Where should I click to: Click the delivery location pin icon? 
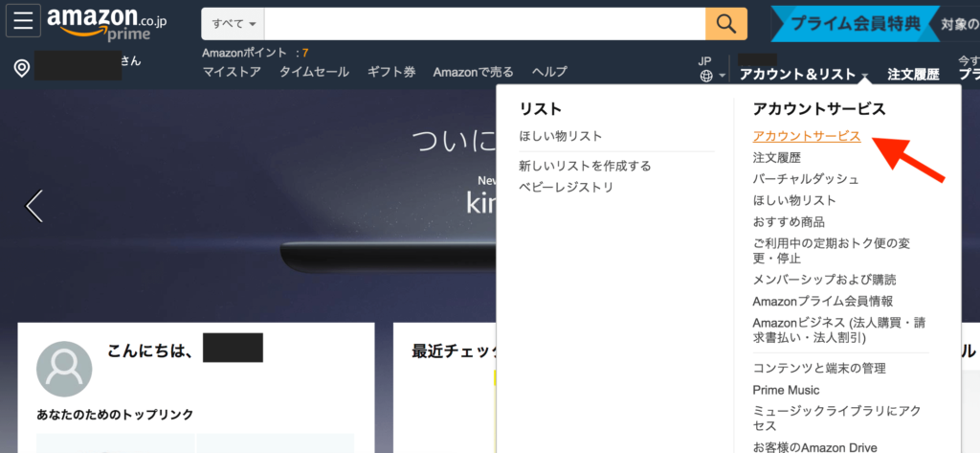point(22,69)
